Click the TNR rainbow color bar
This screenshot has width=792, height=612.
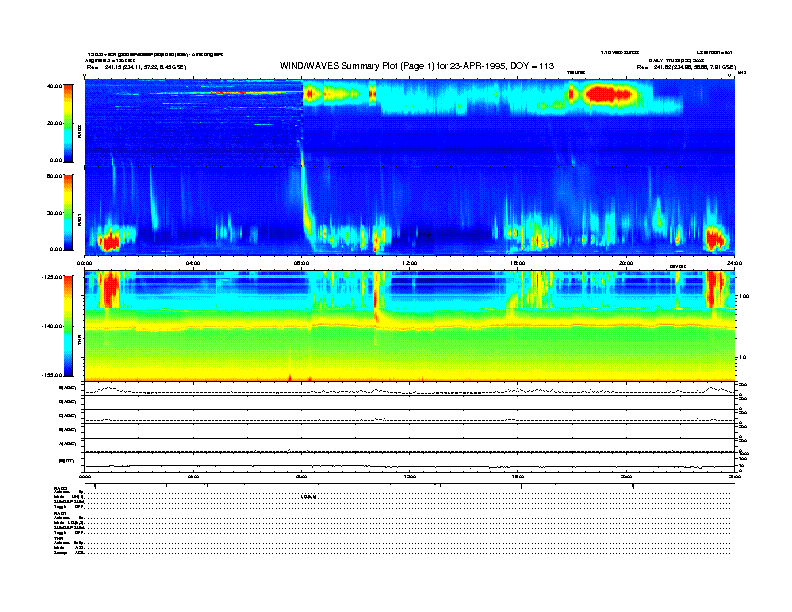68,326
